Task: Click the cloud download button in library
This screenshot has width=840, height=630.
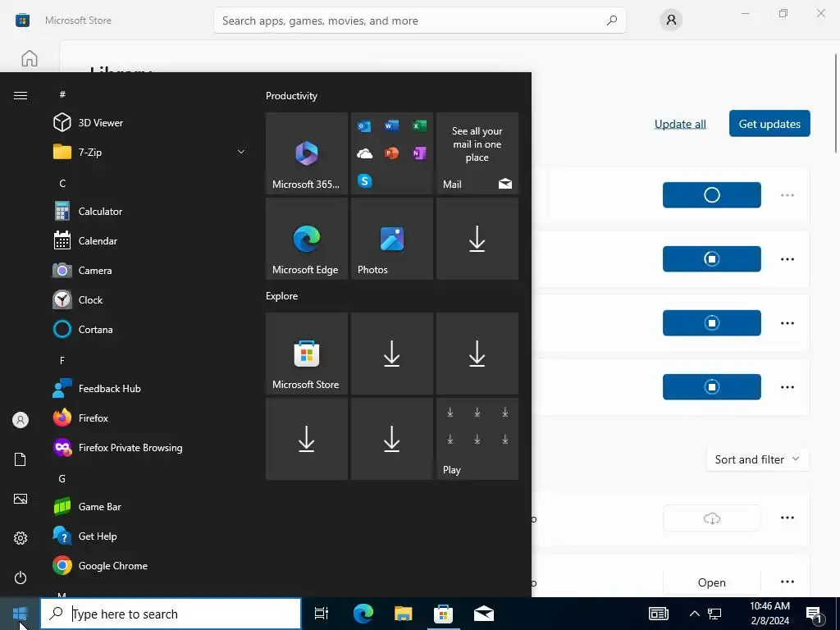Action: coord(711,518)
